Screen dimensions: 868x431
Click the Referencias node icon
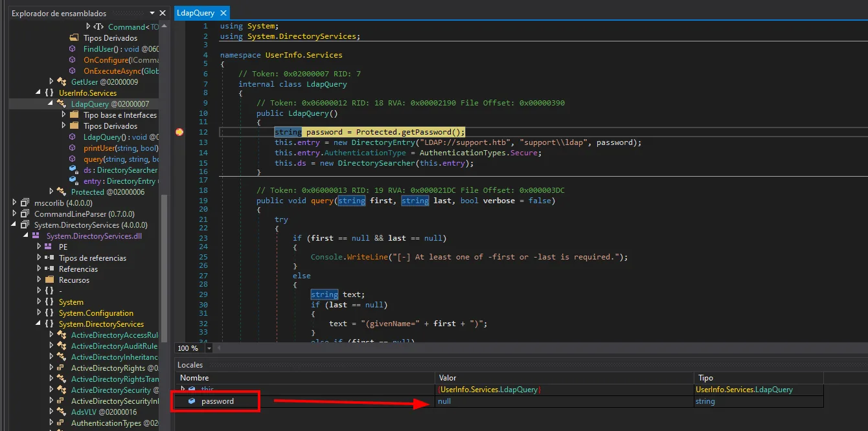pyautogui.click(x=49, y=269)
